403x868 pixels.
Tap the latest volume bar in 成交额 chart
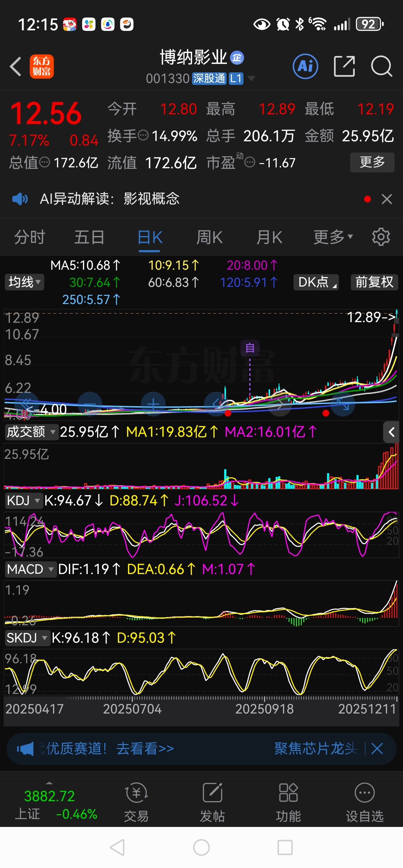coord(397,466)
